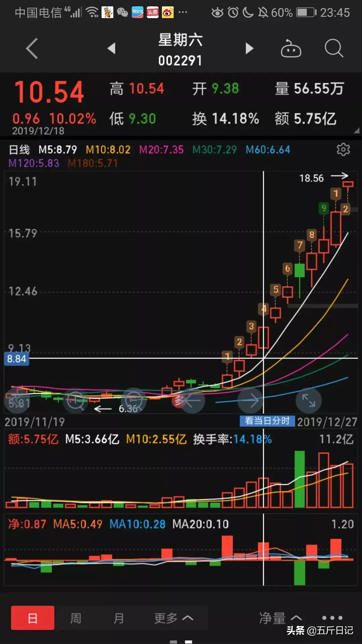362x644 pixels.
Task: Tap the red 多 signal marker
Action: click(179, 400)
